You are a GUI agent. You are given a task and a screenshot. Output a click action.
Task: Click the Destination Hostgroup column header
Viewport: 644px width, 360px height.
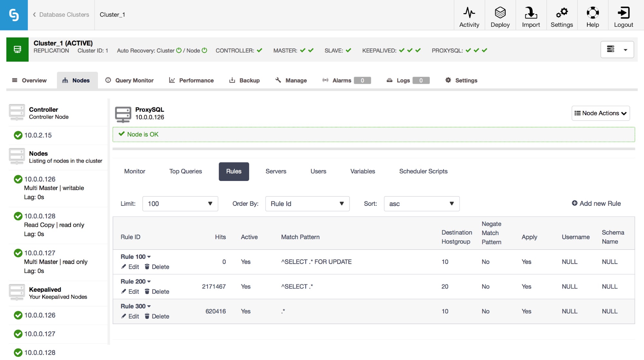457,237
